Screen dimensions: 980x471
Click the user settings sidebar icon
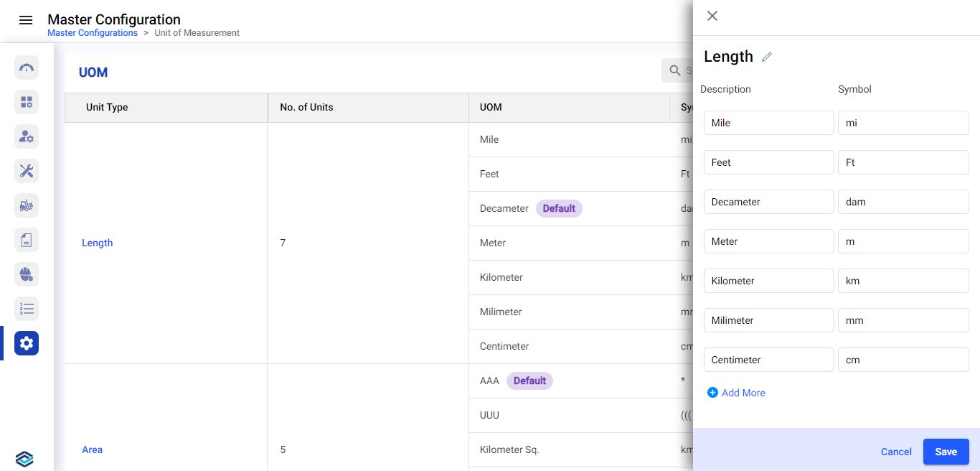(x=27, y=136)
